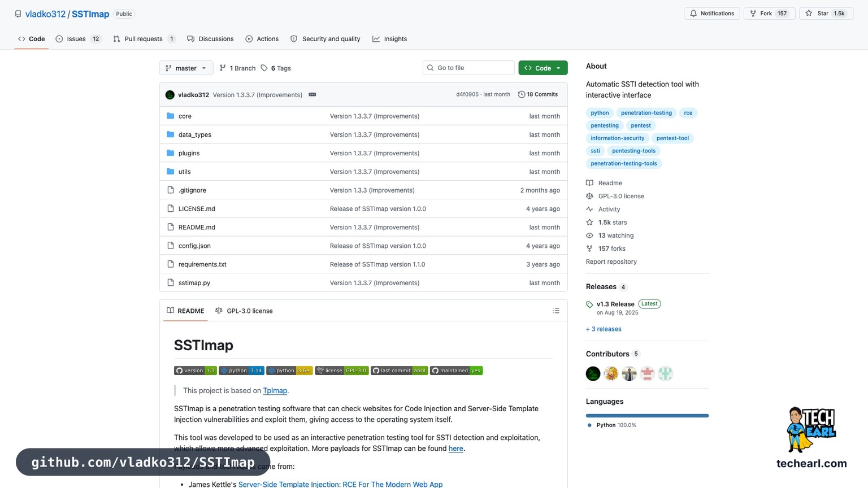The height and width of the screenshot is (488, 868).
Task: Click the ssti topic tag
Action: click(x=595, y=151)
